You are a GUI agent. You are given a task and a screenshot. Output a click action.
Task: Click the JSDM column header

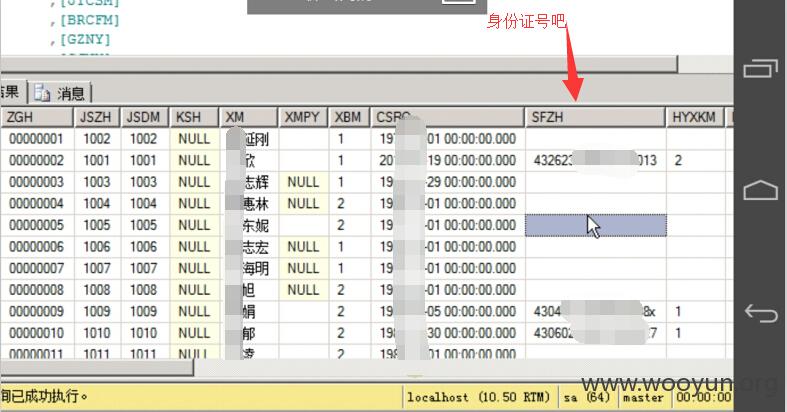click(145, 117)
